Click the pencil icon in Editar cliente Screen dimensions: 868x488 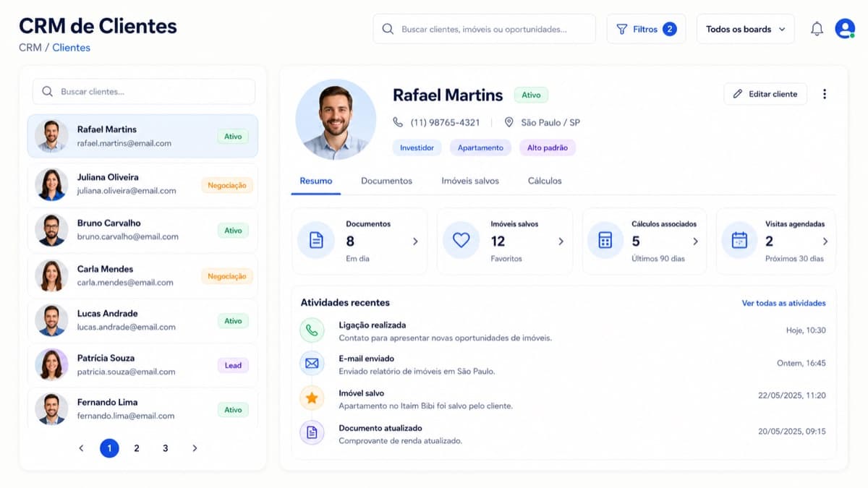738,94
